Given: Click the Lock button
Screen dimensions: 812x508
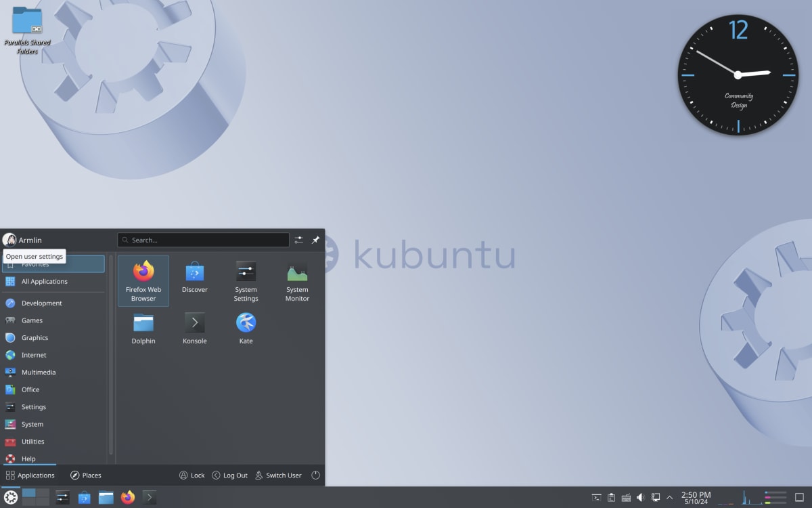Looking at the screenshot, I should [191, 475].
